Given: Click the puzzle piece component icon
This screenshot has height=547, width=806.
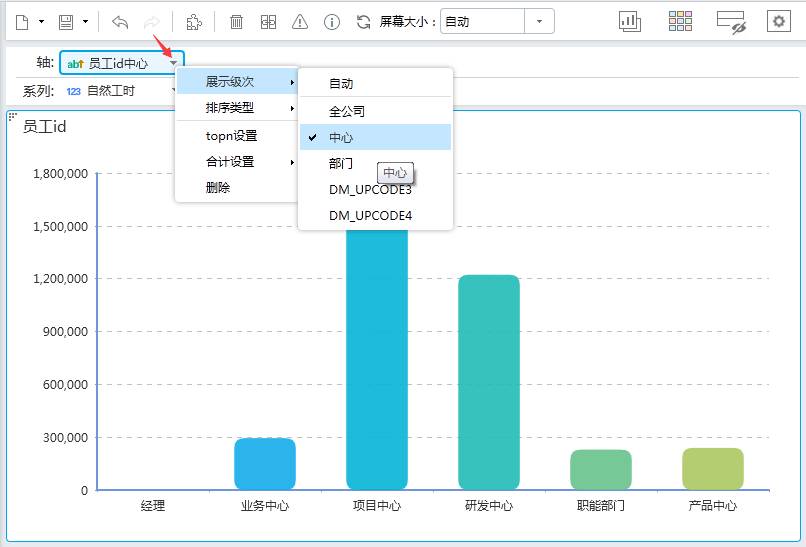Looking at the screenshot, I should [x=194, y=22].
